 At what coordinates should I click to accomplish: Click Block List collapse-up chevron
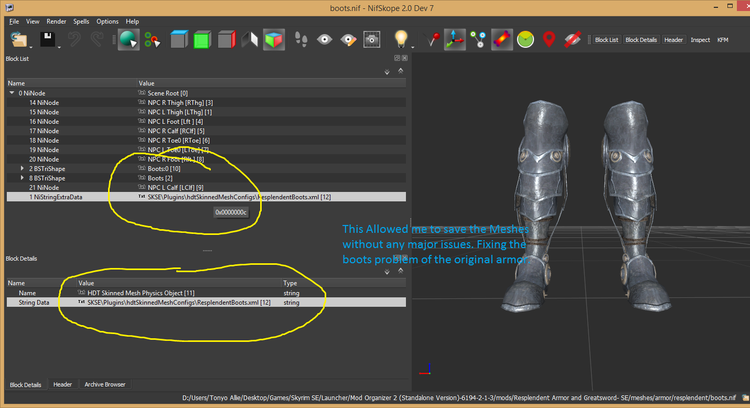[401, 71]
